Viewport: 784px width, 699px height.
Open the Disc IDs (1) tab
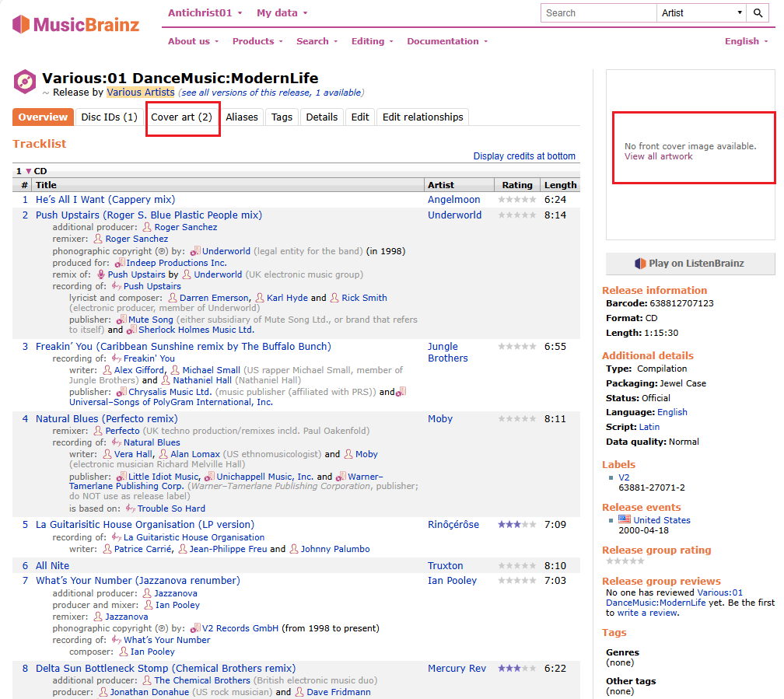pos(109,117)
